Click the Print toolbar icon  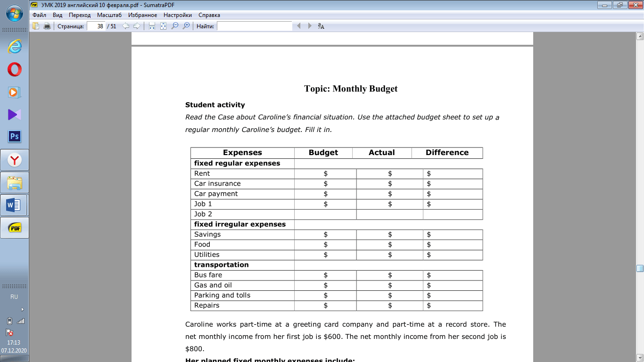pyautogui.click(x=47, y=26)
